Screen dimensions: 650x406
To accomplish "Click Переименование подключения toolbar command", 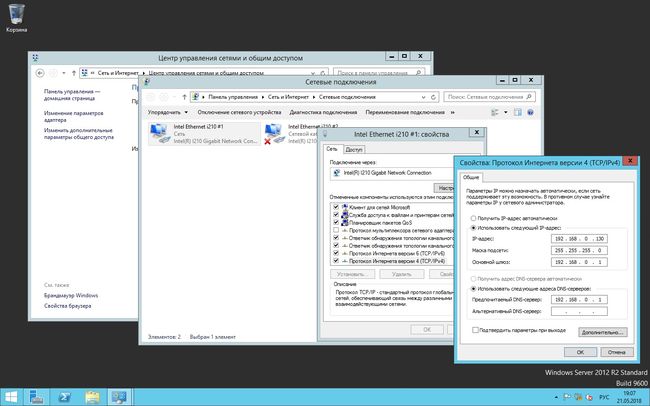I will 405,112.
